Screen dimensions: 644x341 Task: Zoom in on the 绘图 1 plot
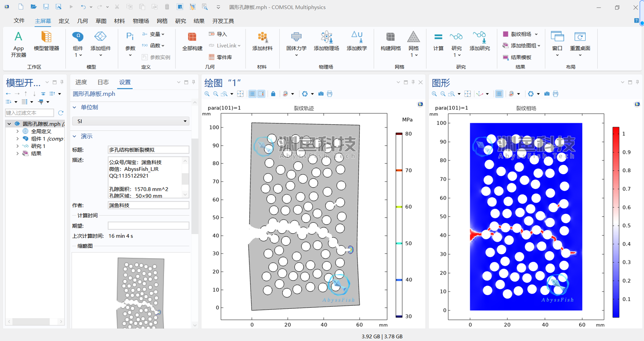click(207, 94)
